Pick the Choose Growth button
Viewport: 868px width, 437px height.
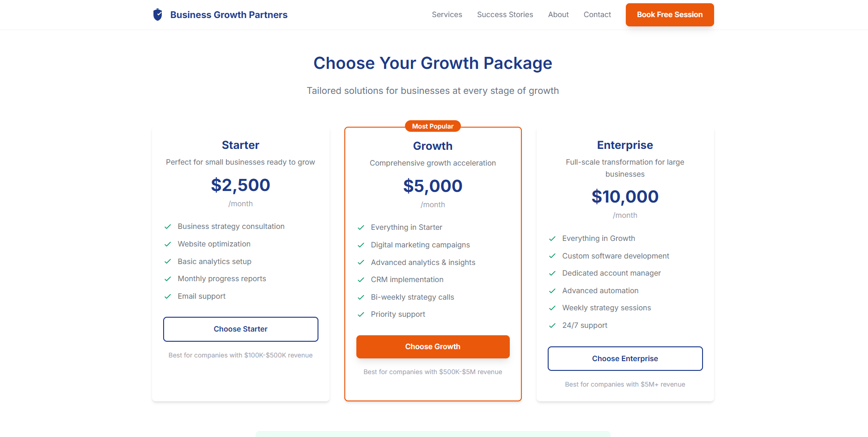[x=433, y=347]
